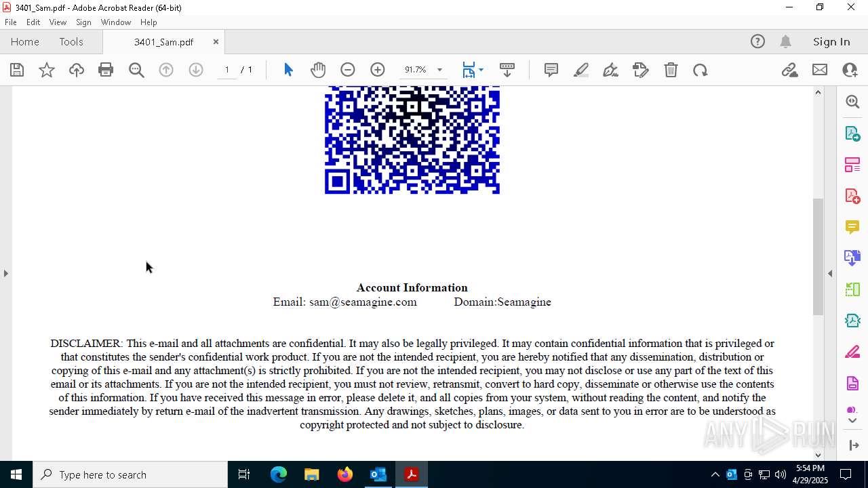The width and height of the screenshot is (868, 488).
Task: Expand the page display options arrow
Action: coord(481,70)
